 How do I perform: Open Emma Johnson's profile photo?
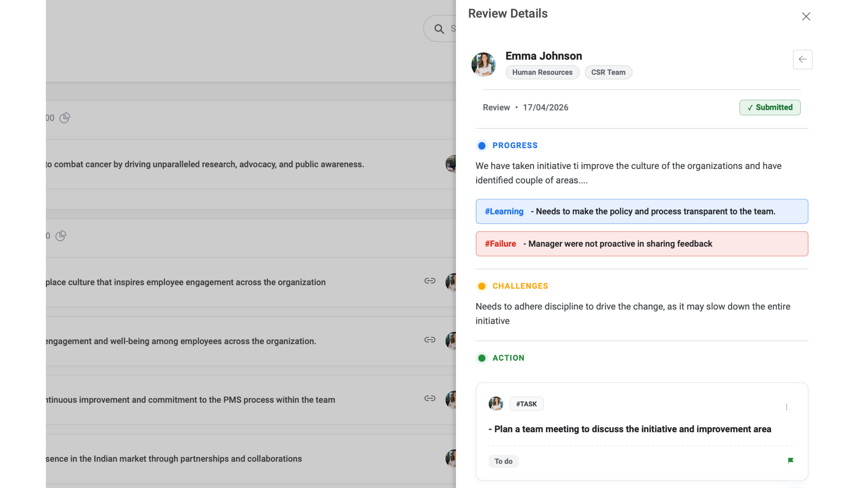pos(483,64)
